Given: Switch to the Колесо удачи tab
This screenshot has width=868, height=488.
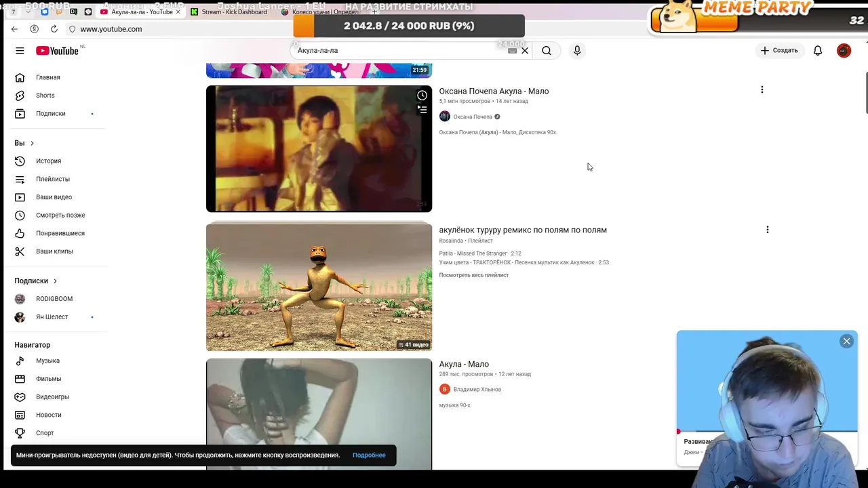Looking at the screenshot, I should 321,12.
